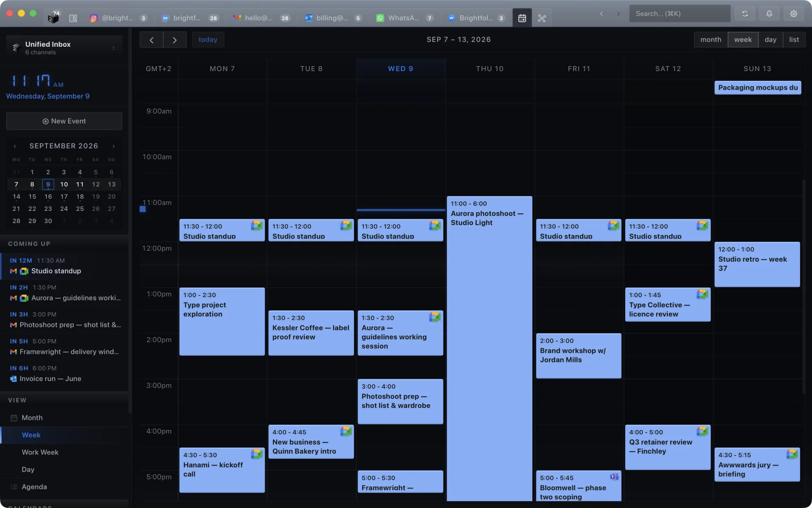The image size is (812, 508).
Task: Go back with top bar left arrow
Action: pyautogui.click(x=601, y=14)
